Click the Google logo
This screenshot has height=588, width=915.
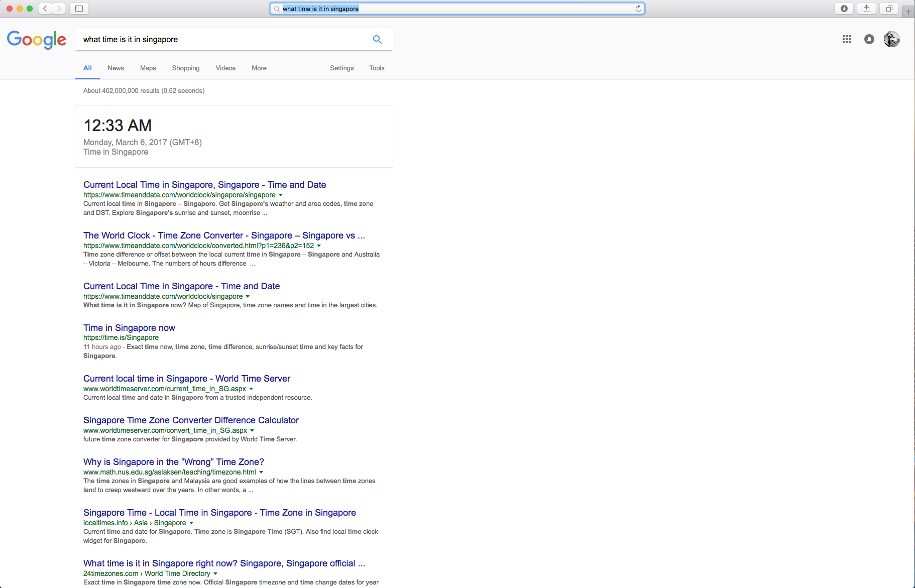click(x=37, y=40)
